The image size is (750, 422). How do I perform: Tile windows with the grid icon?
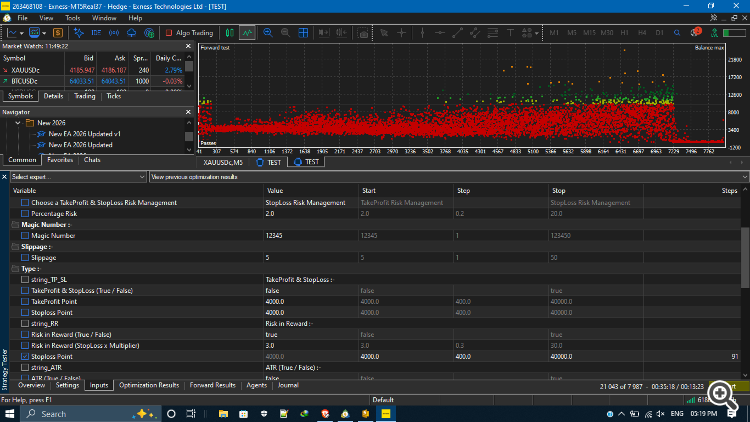coord(303,33)
